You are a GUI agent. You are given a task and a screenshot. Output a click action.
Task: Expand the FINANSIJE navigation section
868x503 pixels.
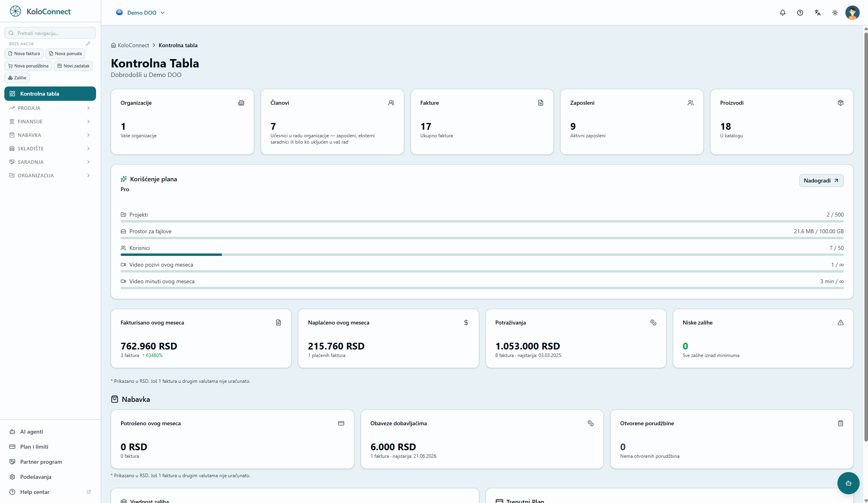tap(50, 121)
